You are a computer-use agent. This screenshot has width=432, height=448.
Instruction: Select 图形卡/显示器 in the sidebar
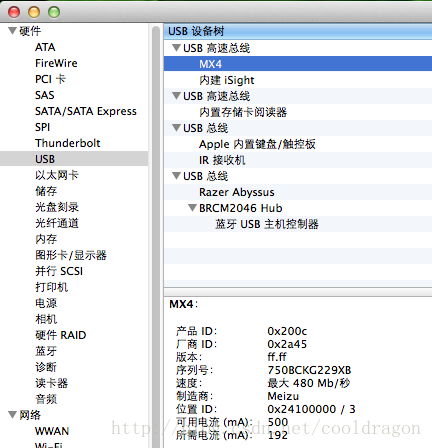pos(71,255)
